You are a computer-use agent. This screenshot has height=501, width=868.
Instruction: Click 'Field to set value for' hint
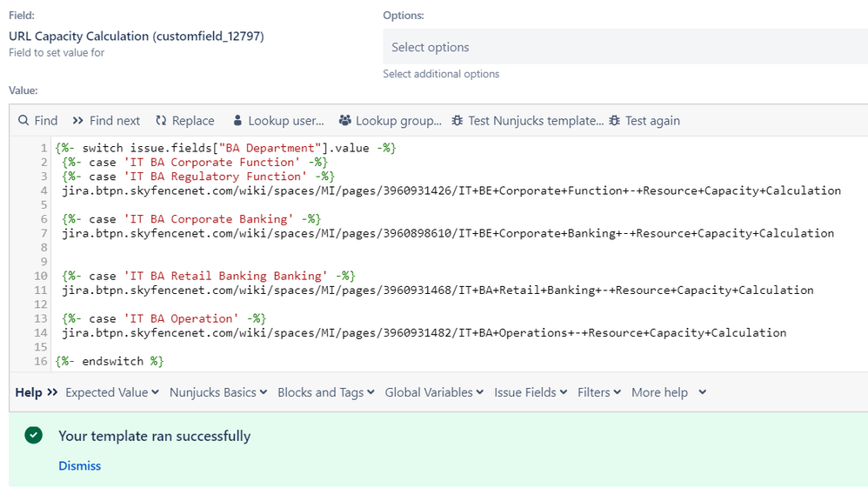(57, 52)
